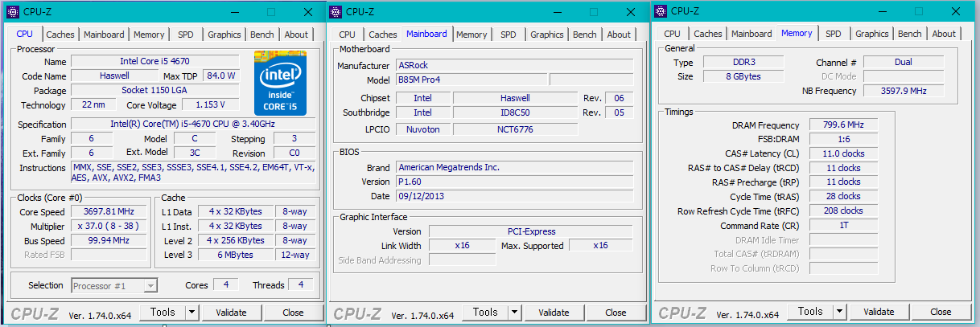Expand Tools dropdown arrow in the CPU window
Image resolution: width=980 pixels, height=327 pixels.
tap(192, 312)
